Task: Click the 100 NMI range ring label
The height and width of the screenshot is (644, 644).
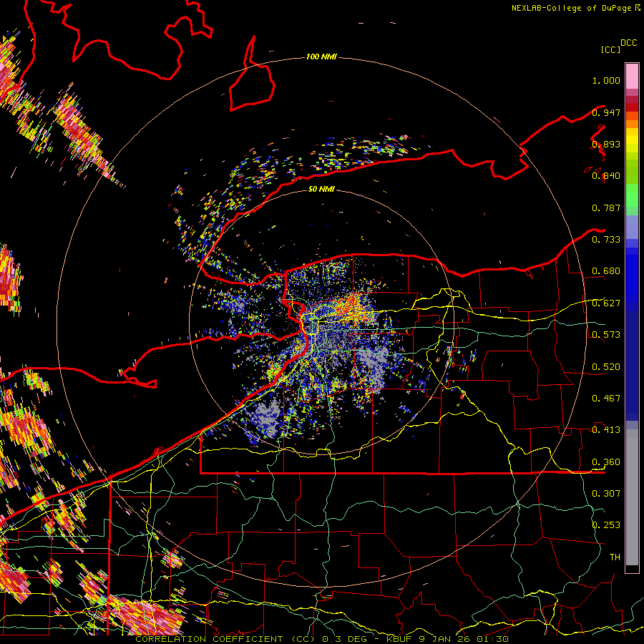Action: click(321, 57)
